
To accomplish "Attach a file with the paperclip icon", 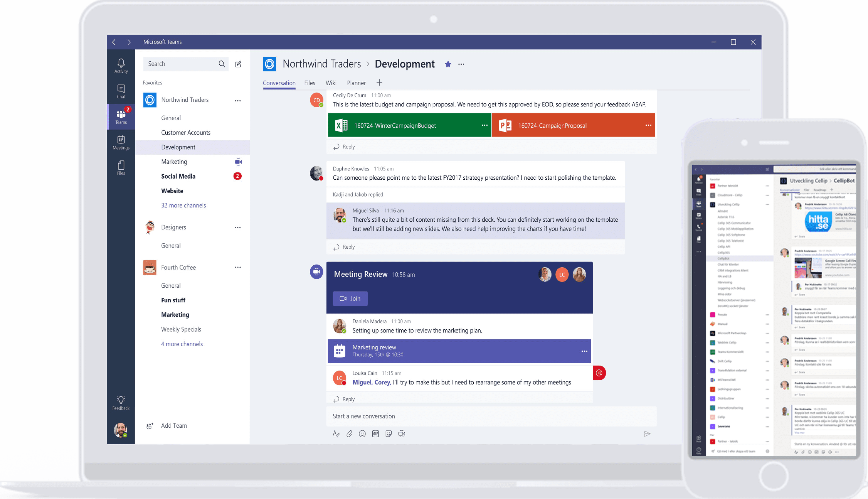I will click(349, 434).
